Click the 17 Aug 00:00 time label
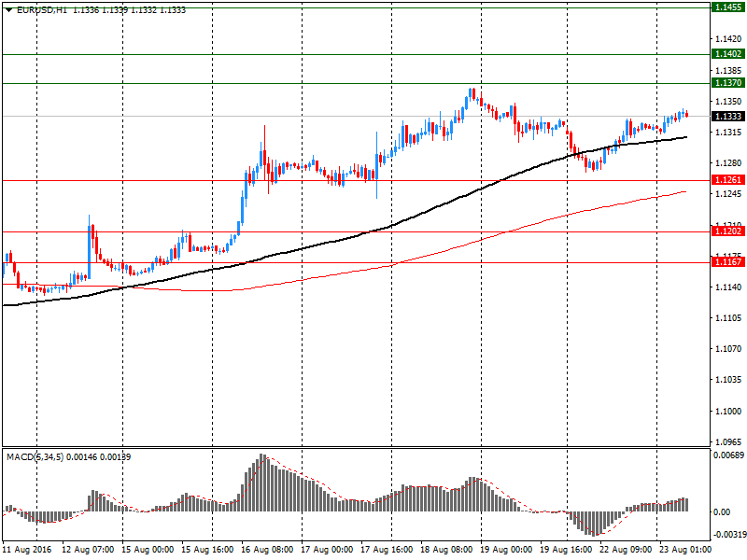The image size is (747, 560). [x=328, y=550]
